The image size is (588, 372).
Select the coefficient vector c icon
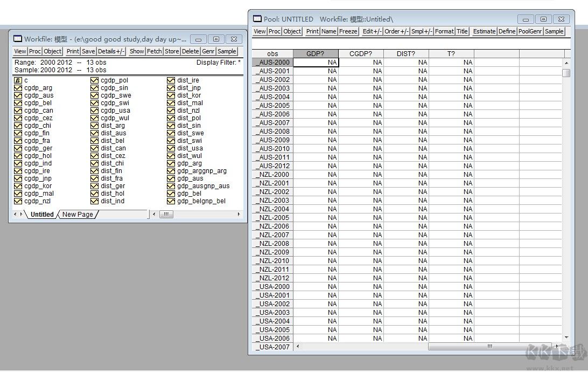tap(18, 80)
